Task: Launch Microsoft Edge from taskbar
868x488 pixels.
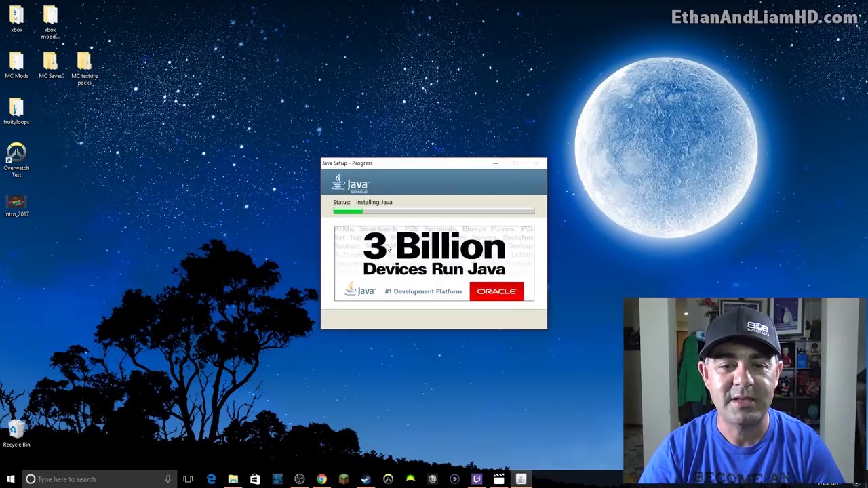Action: pos(211,479)
